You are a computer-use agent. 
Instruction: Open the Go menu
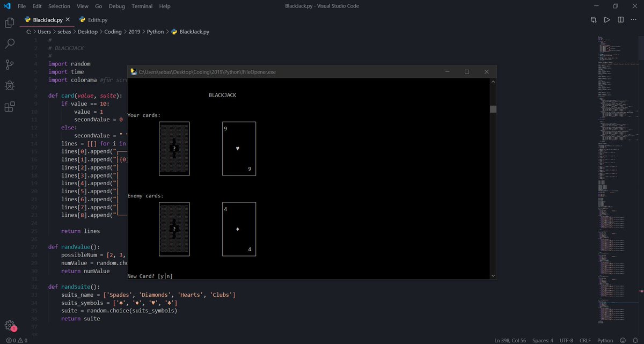(99, 6)
